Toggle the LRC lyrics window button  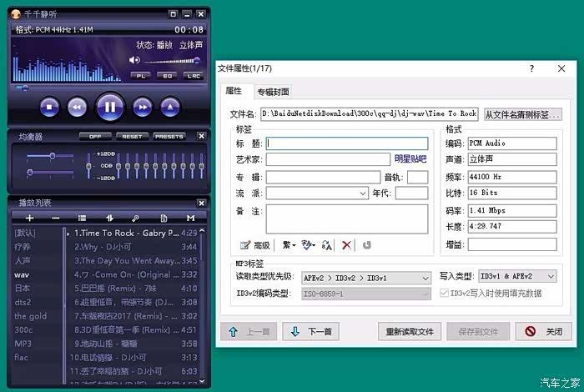coord(194,76)
